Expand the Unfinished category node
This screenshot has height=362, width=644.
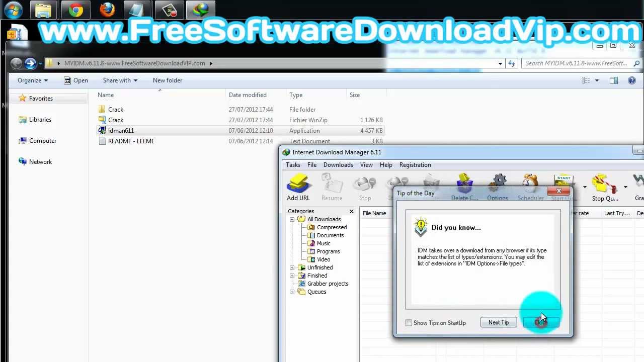click(292, 268)
